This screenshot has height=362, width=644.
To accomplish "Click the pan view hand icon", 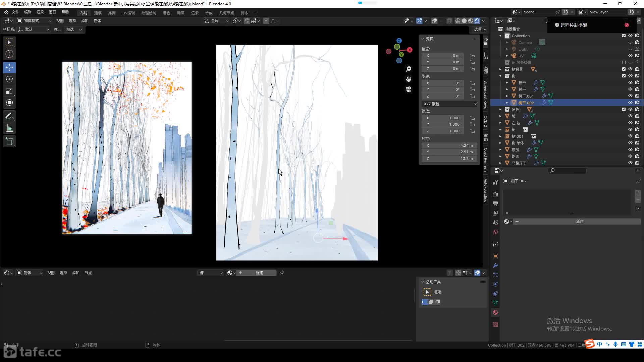I will [x=409, y=79].
